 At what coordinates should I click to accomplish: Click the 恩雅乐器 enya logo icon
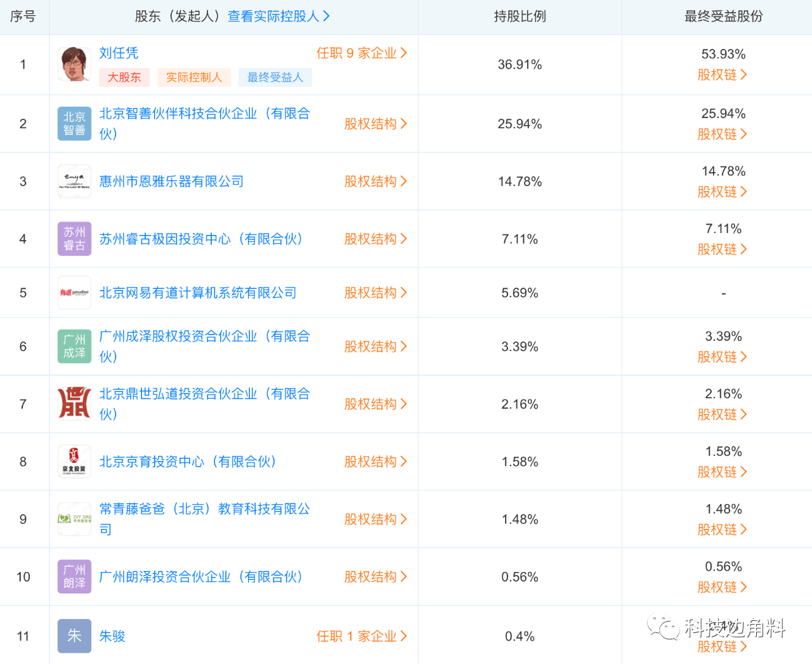tap(74, 182)
